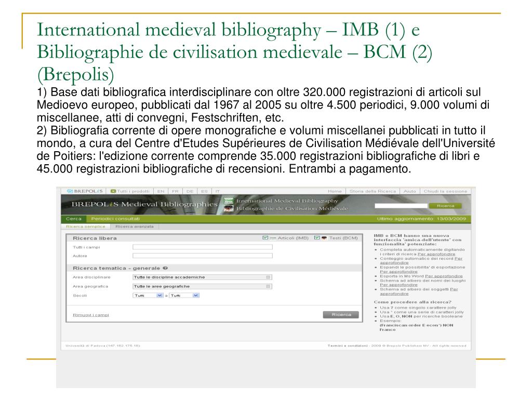Toggle the Testi (BCM) checkbox
Image resolution: width=532 pixels, height=399 pixels.
pyautogui.click(x=316, y=238)
